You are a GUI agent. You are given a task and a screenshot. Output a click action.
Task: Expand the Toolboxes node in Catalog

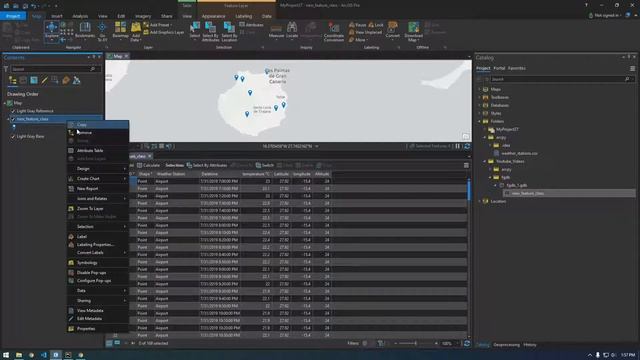(x=480, y=98)
